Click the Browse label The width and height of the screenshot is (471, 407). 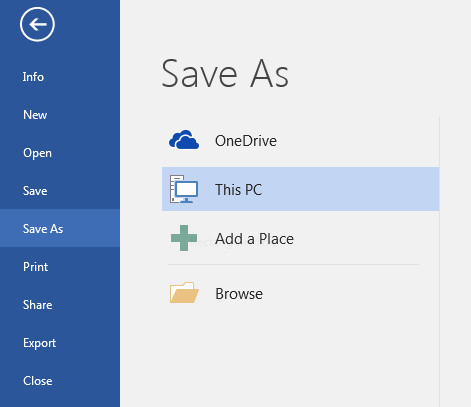(239, 294)
